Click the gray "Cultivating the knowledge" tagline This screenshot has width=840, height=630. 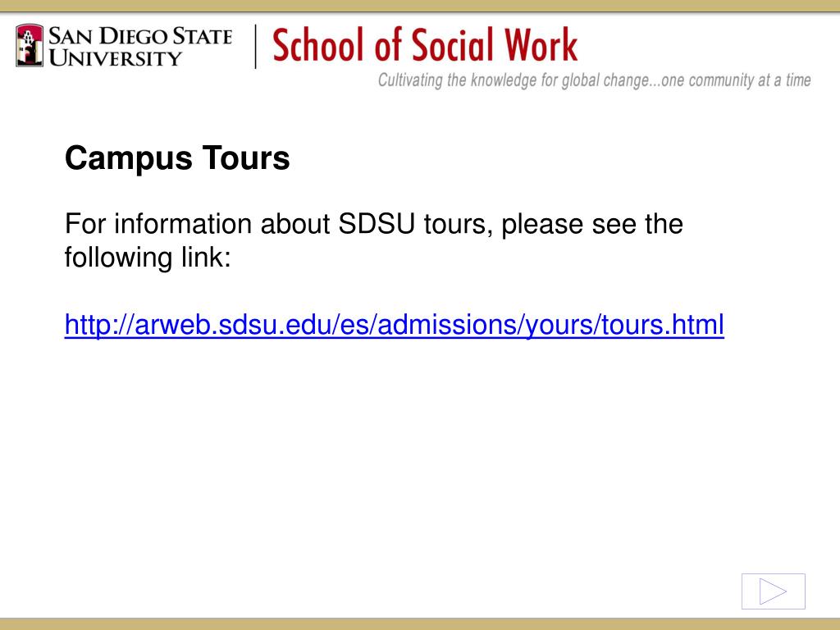594,80
